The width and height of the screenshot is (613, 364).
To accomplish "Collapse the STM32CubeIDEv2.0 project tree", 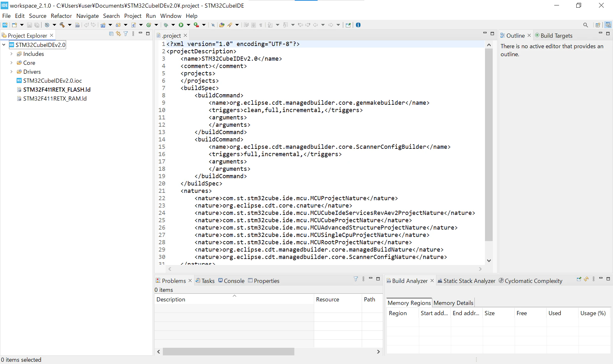I will 4,45.
